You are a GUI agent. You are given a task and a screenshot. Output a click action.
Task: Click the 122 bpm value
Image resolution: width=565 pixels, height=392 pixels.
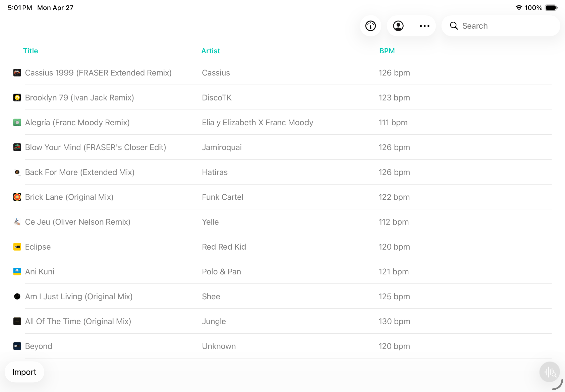[x=394, y=197]
